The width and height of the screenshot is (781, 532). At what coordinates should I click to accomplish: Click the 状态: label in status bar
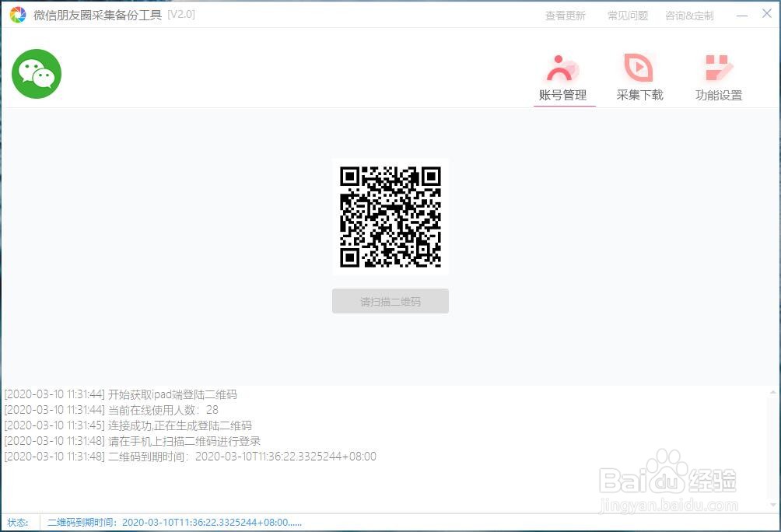(x=18, y=523)
